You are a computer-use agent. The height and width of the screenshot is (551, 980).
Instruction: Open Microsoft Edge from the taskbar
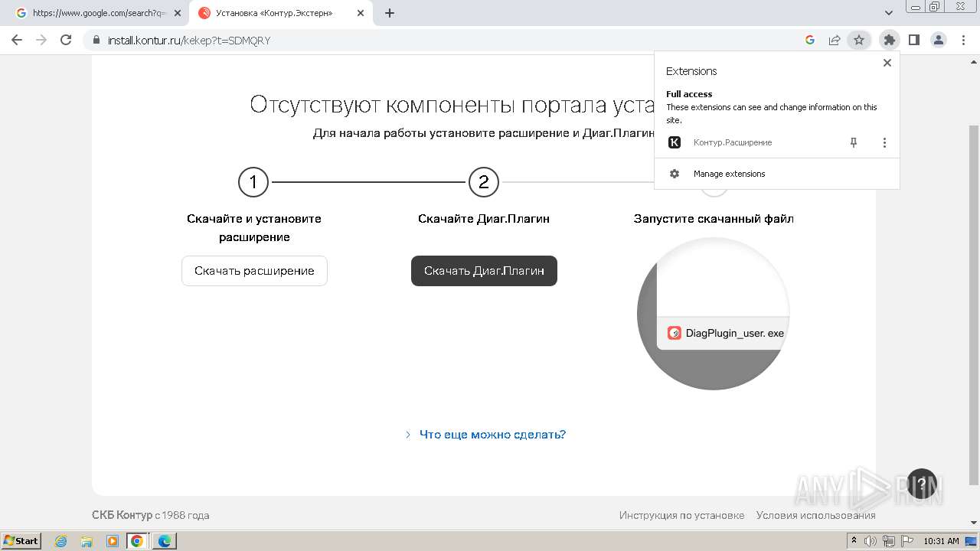tap(165, 541)
